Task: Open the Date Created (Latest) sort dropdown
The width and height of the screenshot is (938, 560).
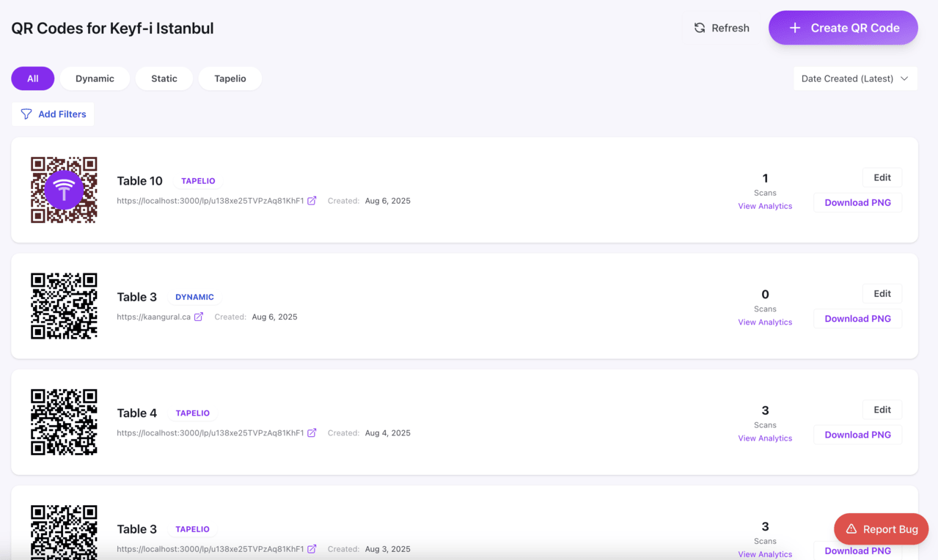Action: (855, 78)
